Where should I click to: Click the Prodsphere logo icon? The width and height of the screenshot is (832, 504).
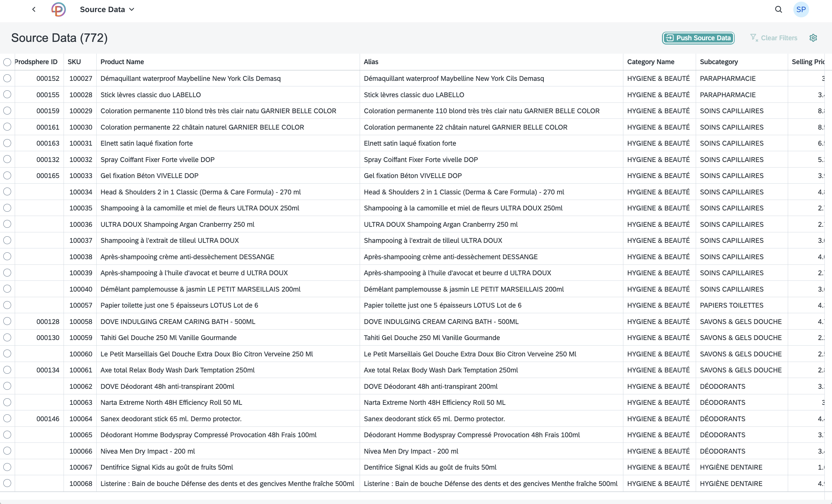pyautogui.click(x=58, y=9)
